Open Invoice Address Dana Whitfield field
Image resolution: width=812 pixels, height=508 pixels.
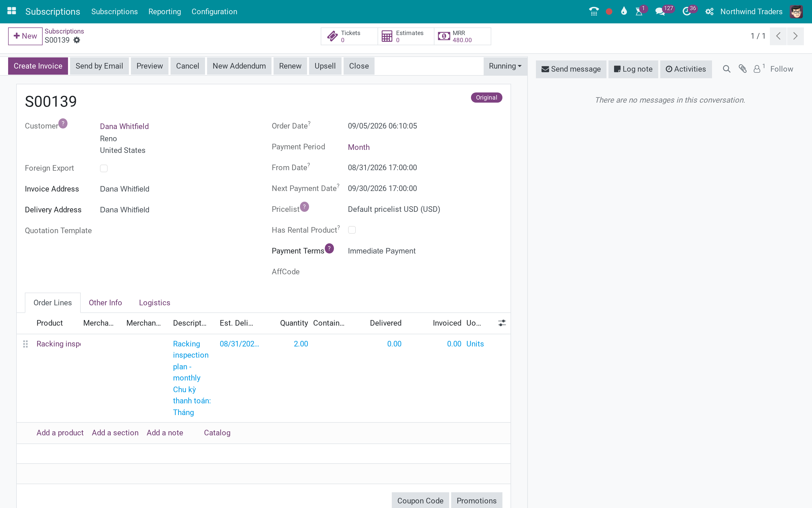pyautogui.click(x=125, y=189)
